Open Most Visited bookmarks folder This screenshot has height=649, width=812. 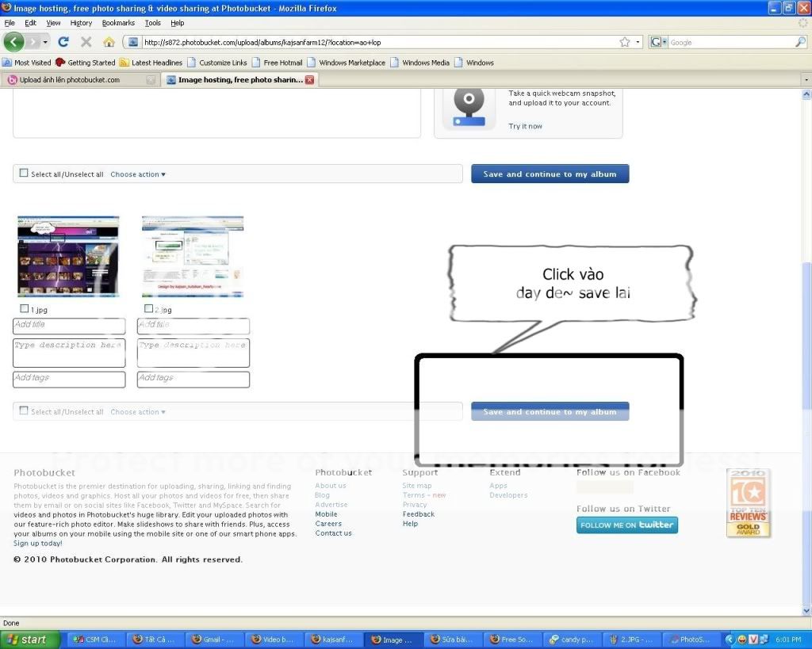tap(27, 63)
